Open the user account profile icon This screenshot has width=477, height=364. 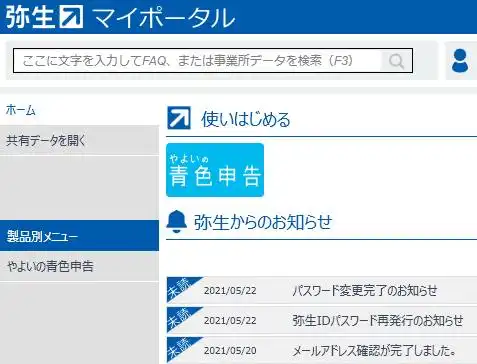pyautogui.click(x=460, y=61)
